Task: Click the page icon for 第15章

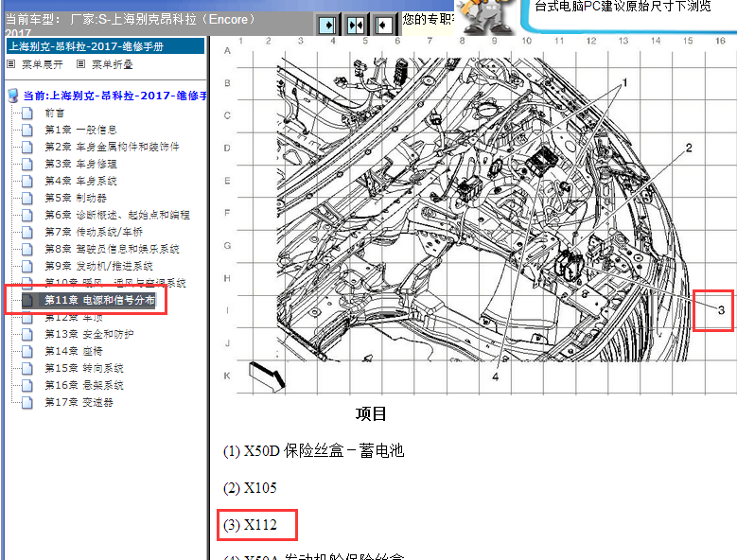Action: pyautogui.click(x=27, y=368)
